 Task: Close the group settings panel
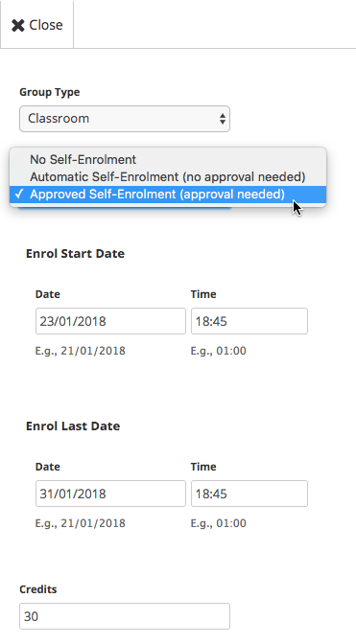pos(37,25)
